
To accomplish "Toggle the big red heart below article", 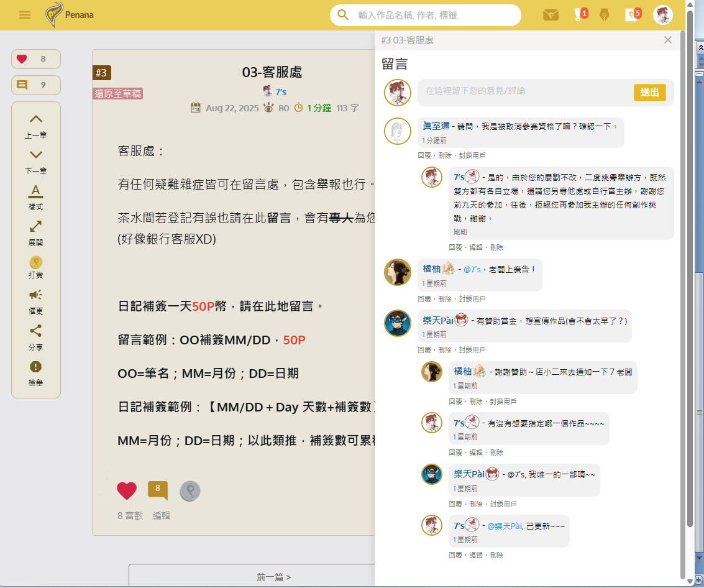I will point(127,490).
